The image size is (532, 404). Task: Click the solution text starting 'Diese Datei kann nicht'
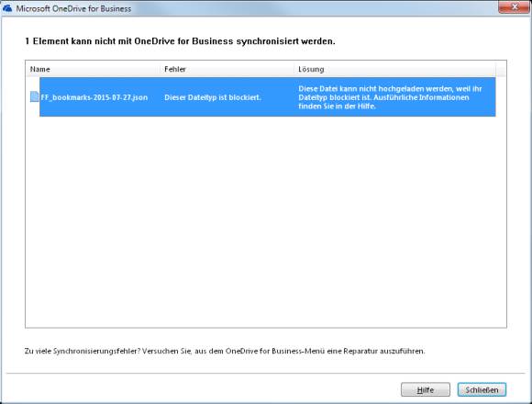click(x=390, y=97)
